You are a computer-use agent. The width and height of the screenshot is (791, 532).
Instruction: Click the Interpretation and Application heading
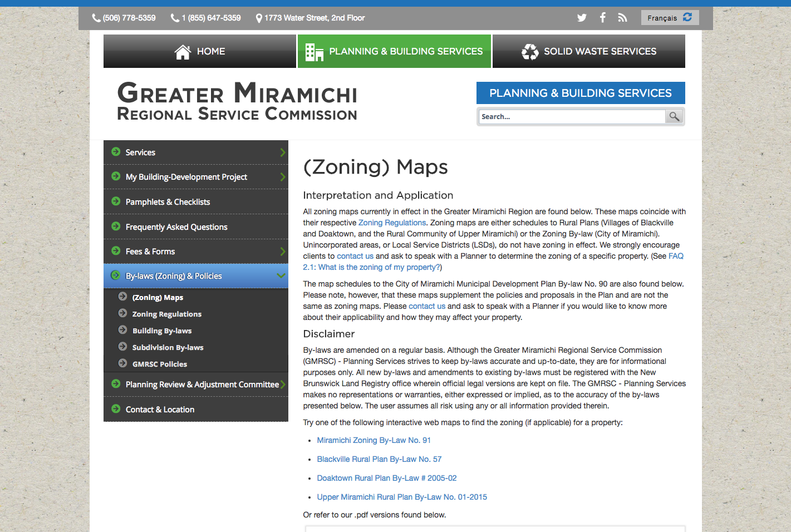click(378, 195)
